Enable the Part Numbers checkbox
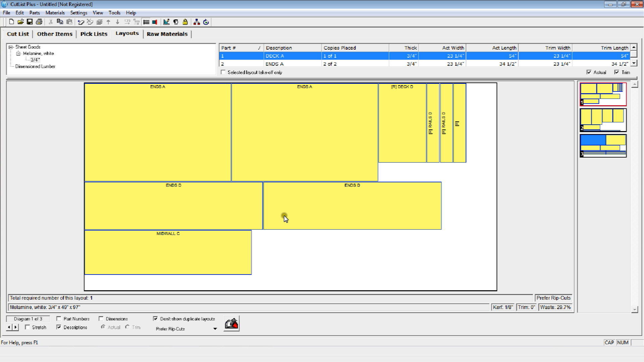 click(x=59, y=319)
